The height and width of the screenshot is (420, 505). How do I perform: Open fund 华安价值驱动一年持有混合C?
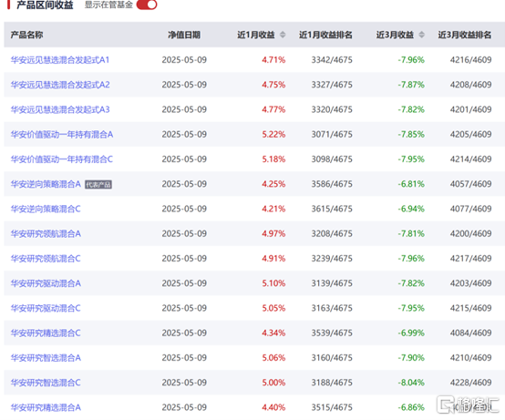click(x=62, y=159)
